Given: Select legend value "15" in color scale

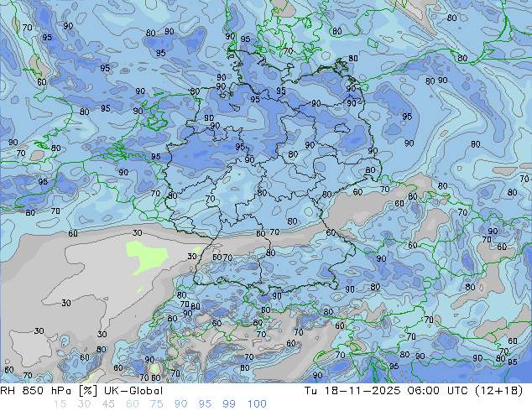Looking at the screenshot, I should [x=60, y=404].
